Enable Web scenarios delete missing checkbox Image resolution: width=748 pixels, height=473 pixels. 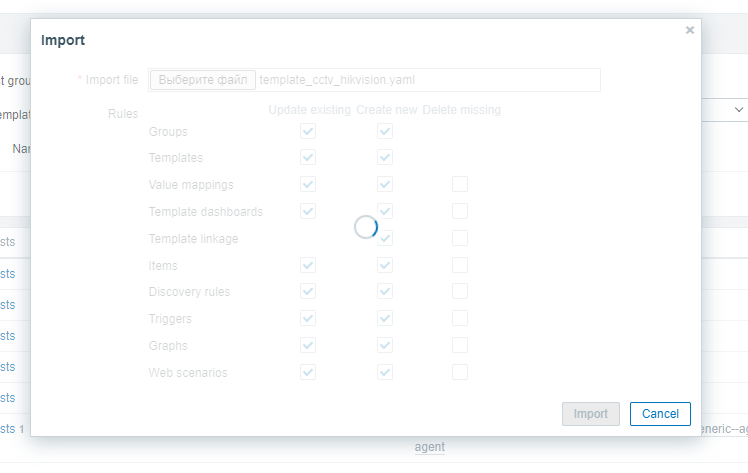tap(460, 372)
